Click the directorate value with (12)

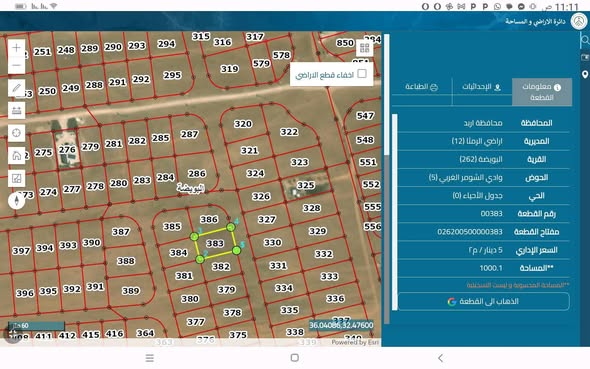[x=477, y=141]
